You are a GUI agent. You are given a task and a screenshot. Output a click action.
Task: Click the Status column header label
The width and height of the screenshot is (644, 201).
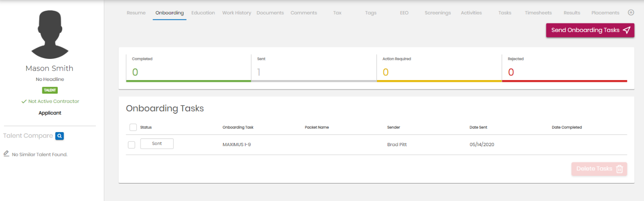tap(146, 127)
